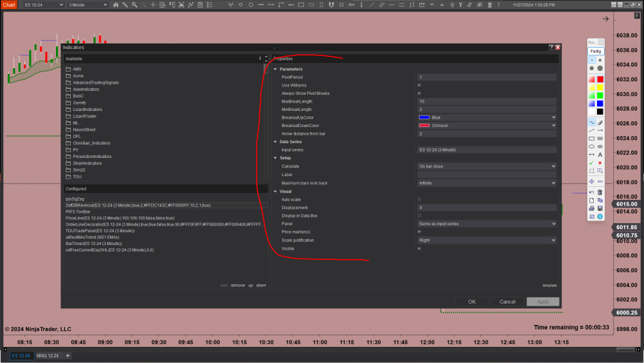
Task: Select the text A tool in annotation palette
Action: click(600, 155)
